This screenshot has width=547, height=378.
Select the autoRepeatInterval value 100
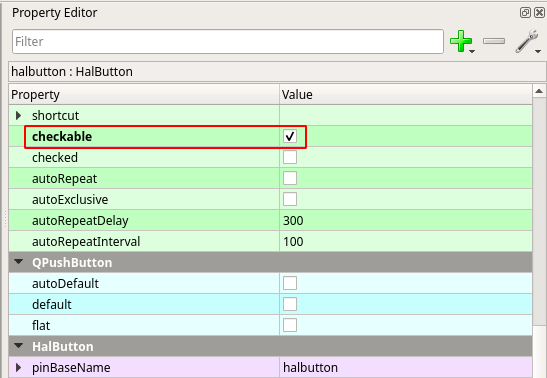pyautogui.click(x=293, y=241)
